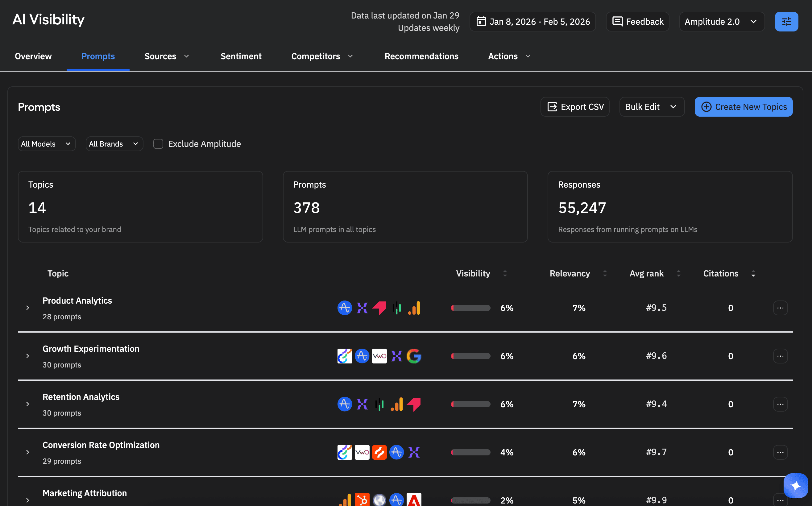Select the VWO icon in Conversion Rate Optimization row
812x506 pixels.
click(x=362, y=452)
